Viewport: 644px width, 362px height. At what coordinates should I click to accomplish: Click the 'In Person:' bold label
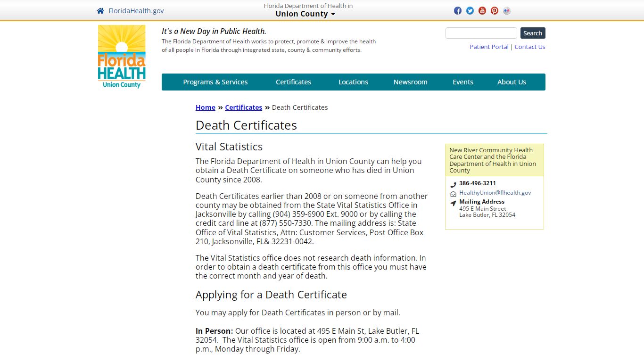pos(215,331)
